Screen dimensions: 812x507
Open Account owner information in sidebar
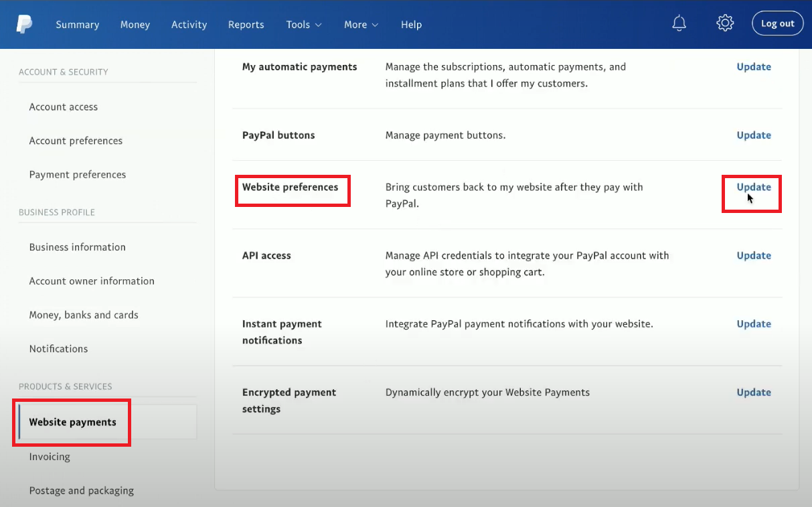(x=92, y=281)
